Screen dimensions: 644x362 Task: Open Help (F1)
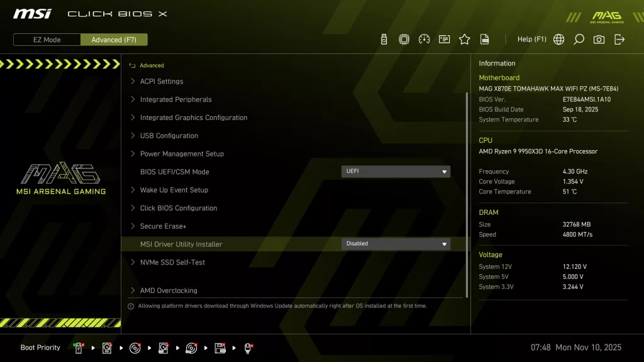(x=531, y=39)
